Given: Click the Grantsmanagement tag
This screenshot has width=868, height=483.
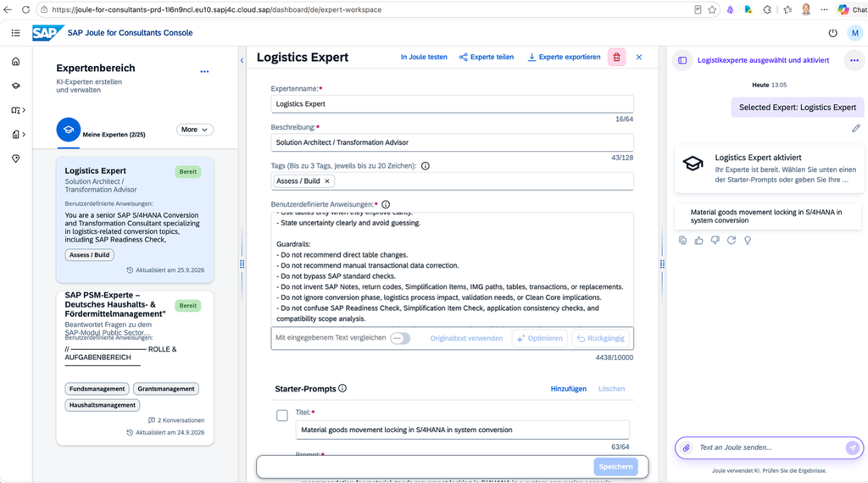Looking at the screenshot, I should point(166,389).
